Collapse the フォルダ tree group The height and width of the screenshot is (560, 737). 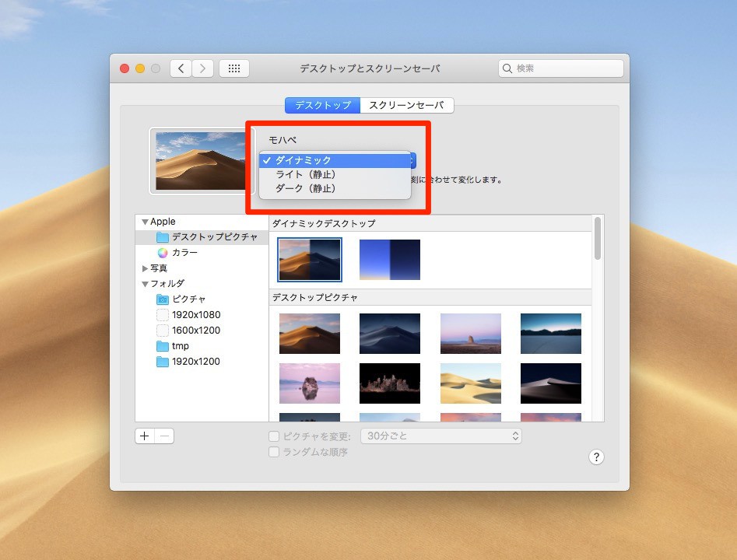145,284
